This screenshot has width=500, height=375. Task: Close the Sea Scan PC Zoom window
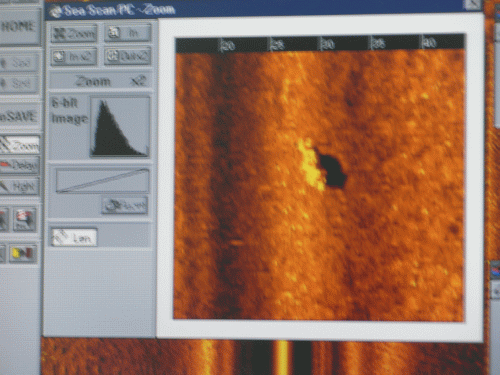coord(472,5)
